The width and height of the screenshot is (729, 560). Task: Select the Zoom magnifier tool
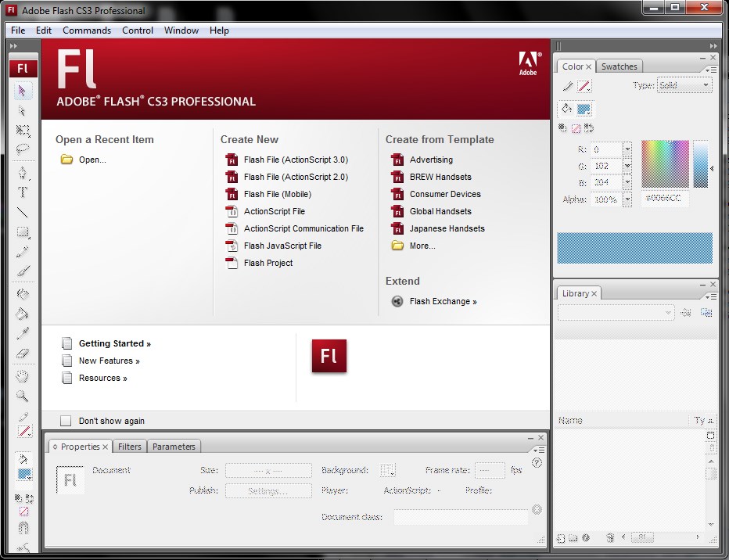click(23, 396)
